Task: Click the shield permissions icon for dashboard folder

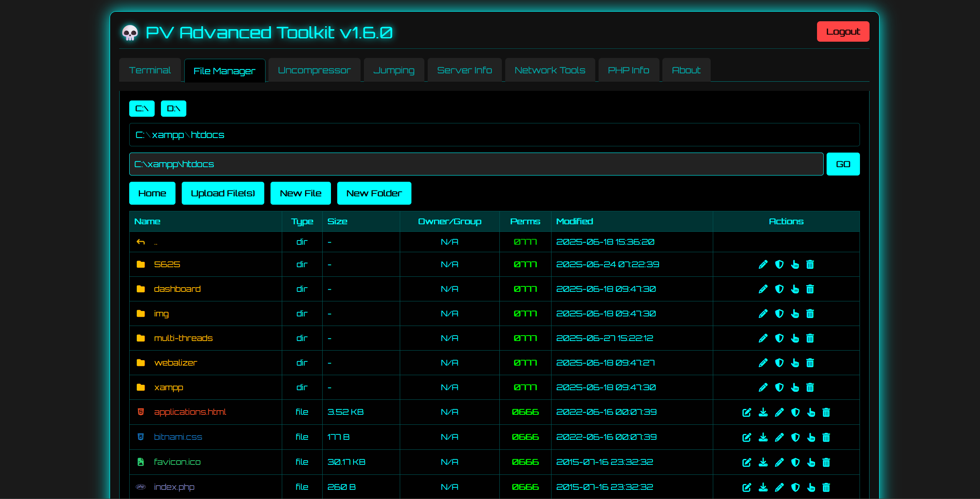Action: click(779, 289)
